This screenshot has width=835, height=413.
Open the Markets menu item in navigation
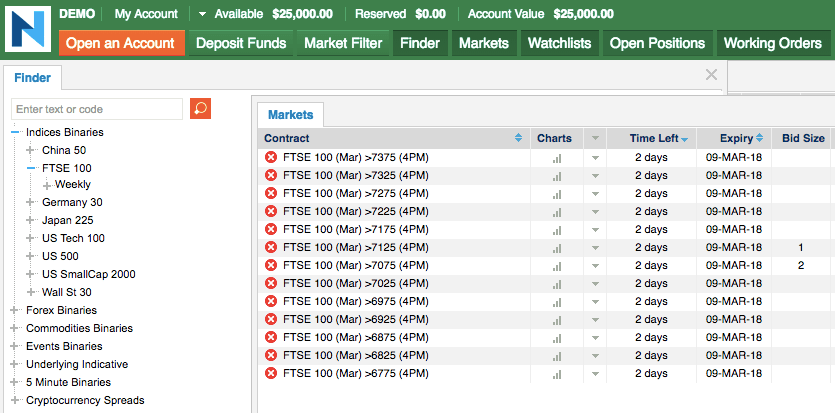coord(484,43)
